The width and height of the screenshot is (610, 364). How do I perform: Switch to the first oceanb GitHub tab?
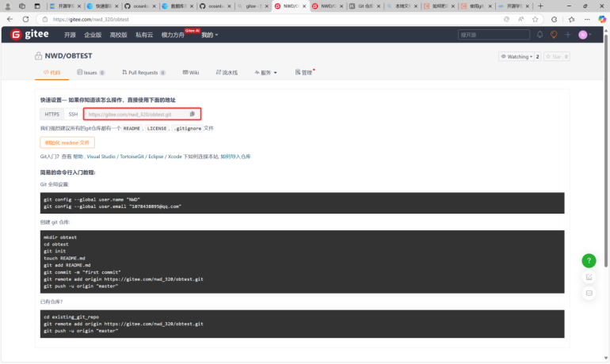pyautogui.click(x=140, y=6)
